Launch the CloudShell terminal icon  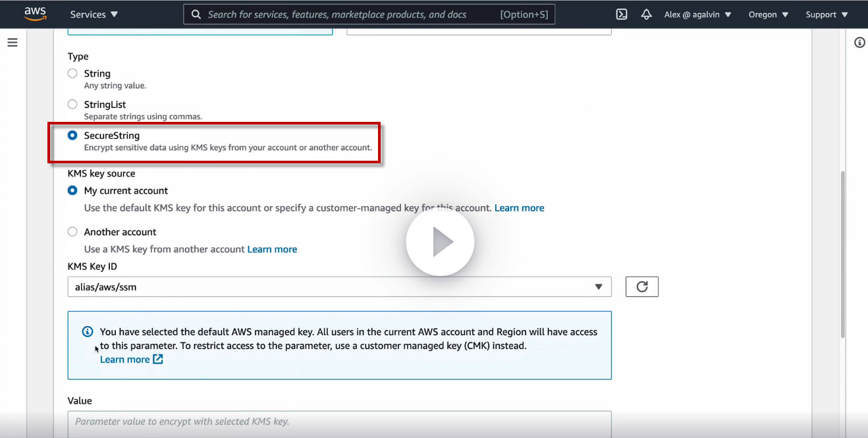click(621, 14)
